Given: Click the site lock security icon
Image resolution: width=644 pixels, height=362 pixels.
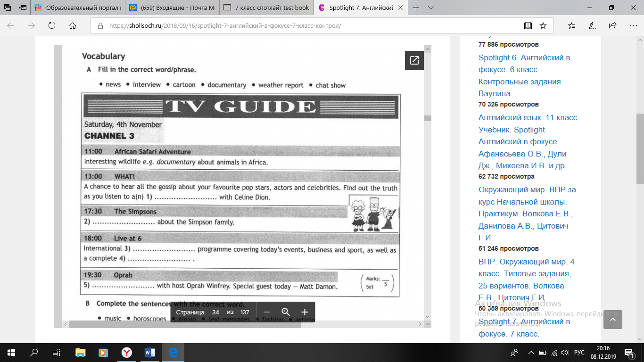Looking at the screenshot, I should 100,26.
